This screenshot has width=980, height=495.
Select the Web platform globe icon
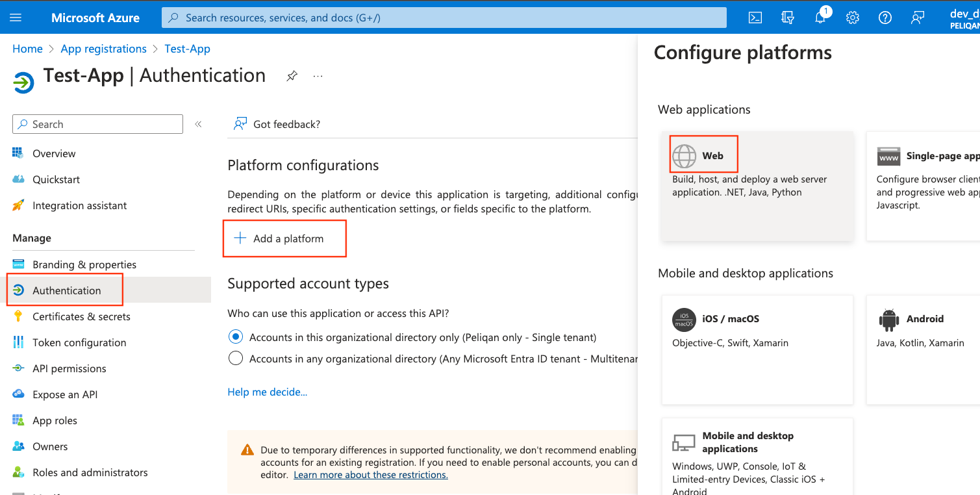(x=684, y=156)
